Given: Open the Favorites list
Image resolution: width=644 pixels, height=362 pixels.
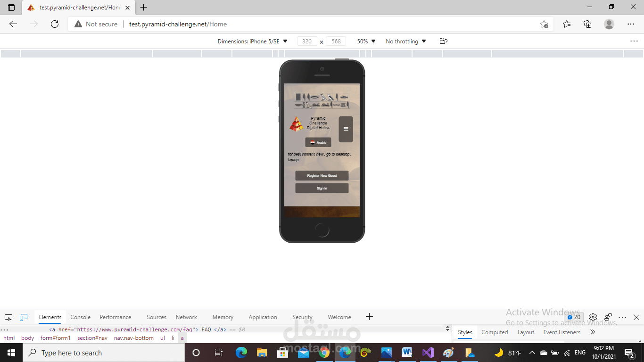Looking at the screenshot, I should pyautogui.click(x=567, y=24).
